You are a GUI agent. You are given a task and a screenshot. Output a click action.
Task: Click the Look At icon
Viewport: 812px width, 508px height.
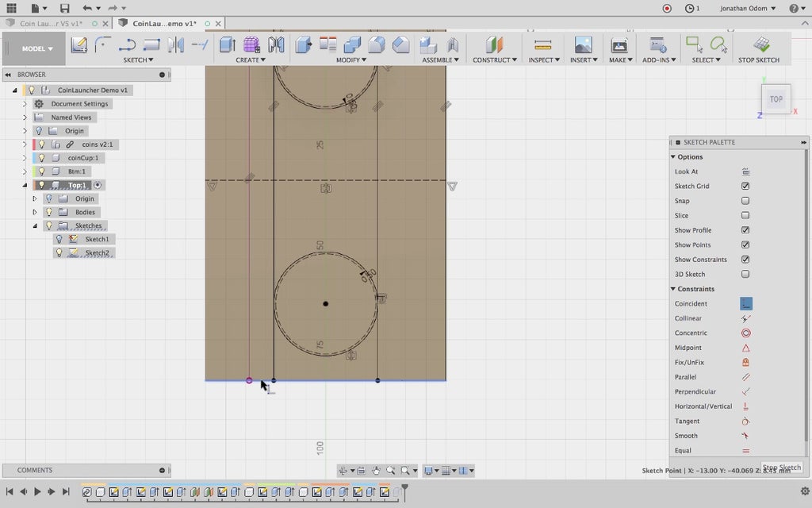point(745,171)
